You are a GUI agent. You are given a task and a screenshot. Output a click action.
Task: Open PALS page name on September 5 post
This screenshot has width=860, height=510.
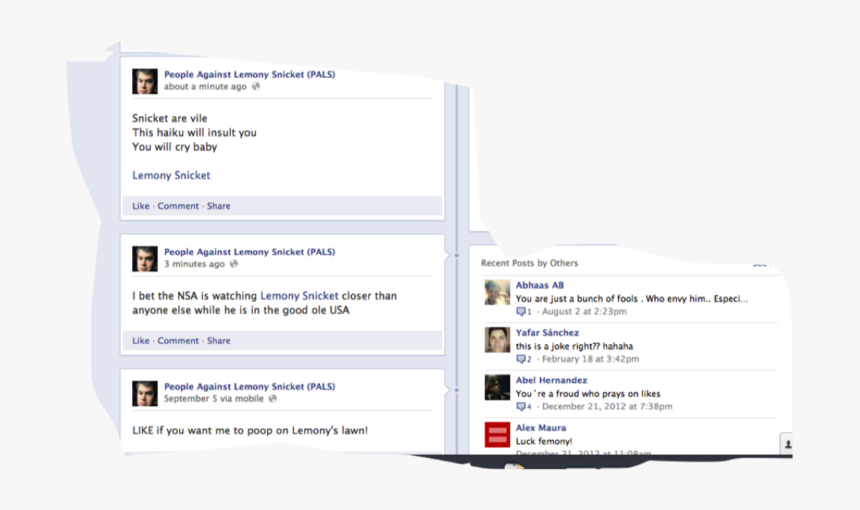(x=250, y=387)
